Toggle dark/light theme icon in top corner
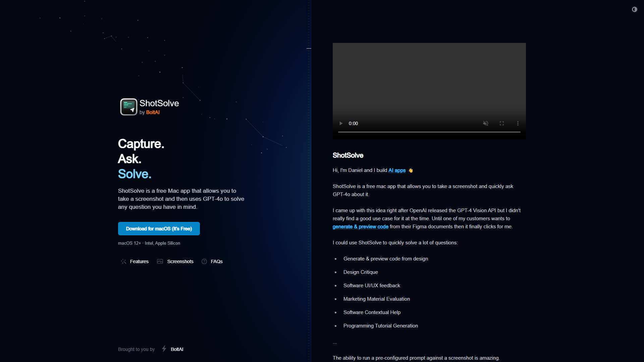The height and width of the screenshot is (362, 644). tap(635, 9)
